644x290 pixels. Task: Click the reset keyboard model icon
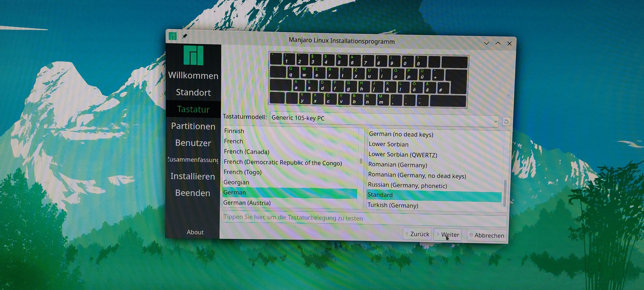(506, 122)
